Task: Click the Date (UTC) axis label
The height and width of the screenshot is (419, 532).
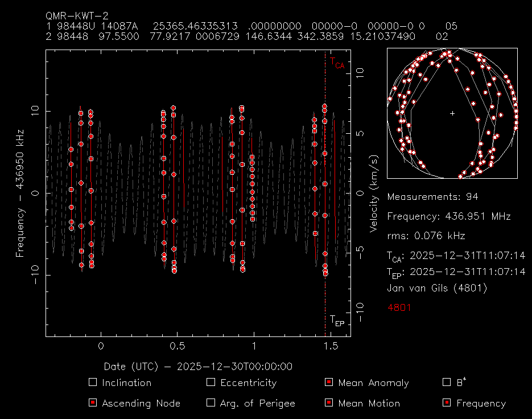Action: 198,367
